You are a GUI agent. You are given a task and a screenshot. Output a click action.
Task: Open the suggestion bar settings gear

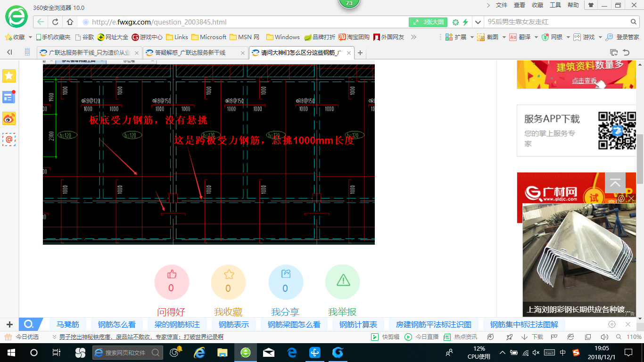612,324
